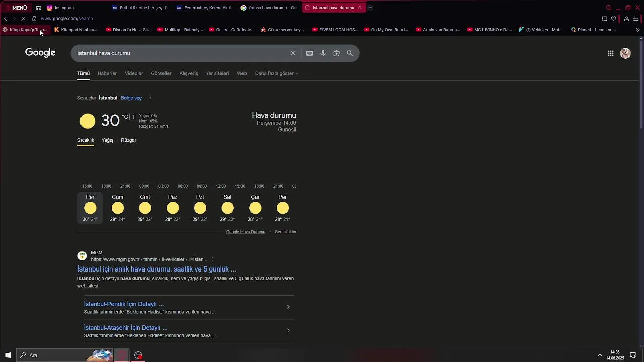The height and width of the screenshot is (362, 644).
Task: Click the downloads icon in the toolbar
Action: 626,19
